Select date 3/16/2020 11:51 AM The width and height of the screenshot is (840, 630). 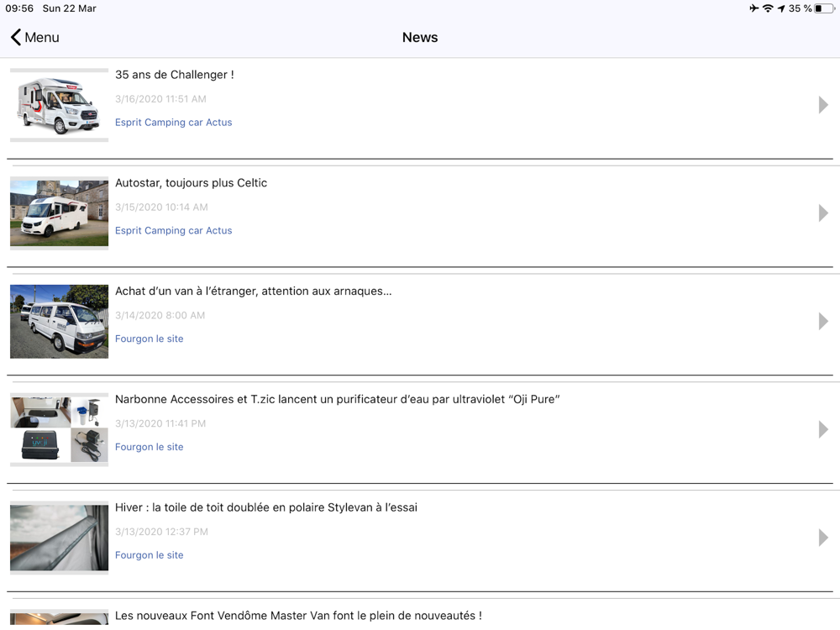[x=160, y=99]
